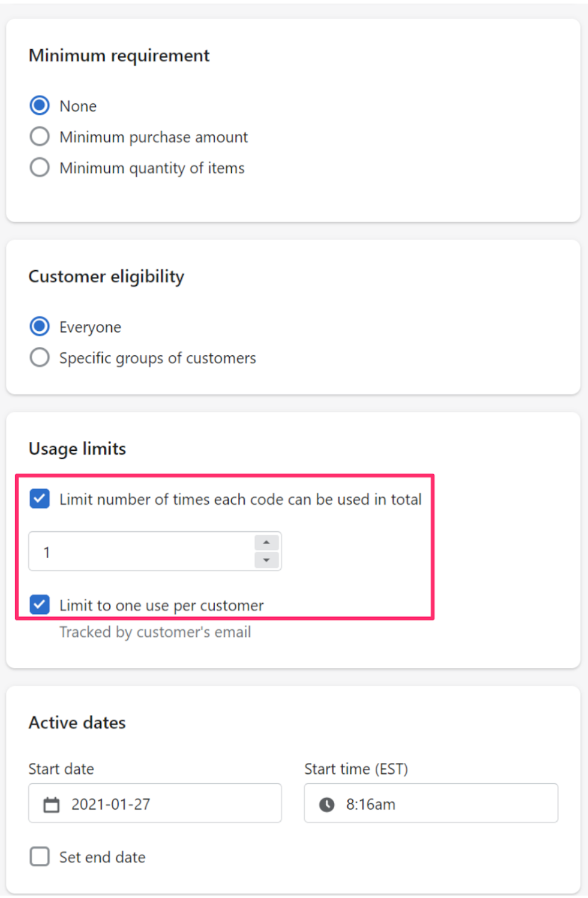The height and width of the screenshot is (898, 588).
Task: Click the Specific groups of customers label
Action: click(158, 358)
